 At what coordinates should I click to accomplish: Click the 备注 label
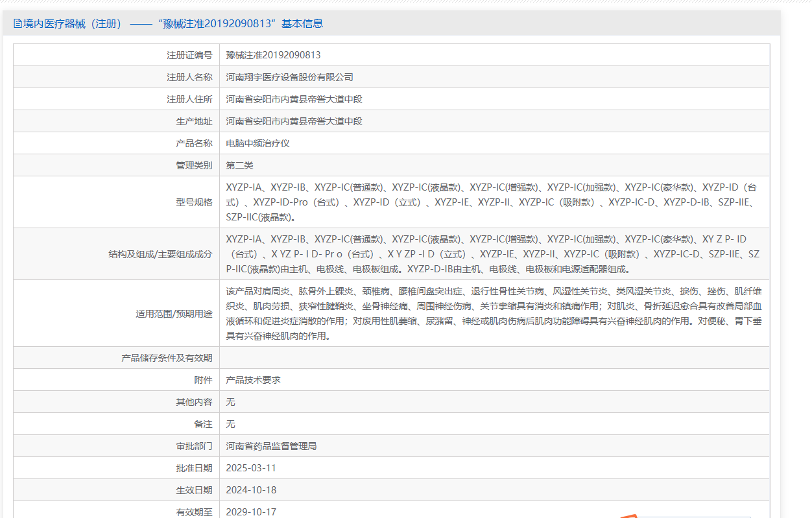click(x=203, y=424)
